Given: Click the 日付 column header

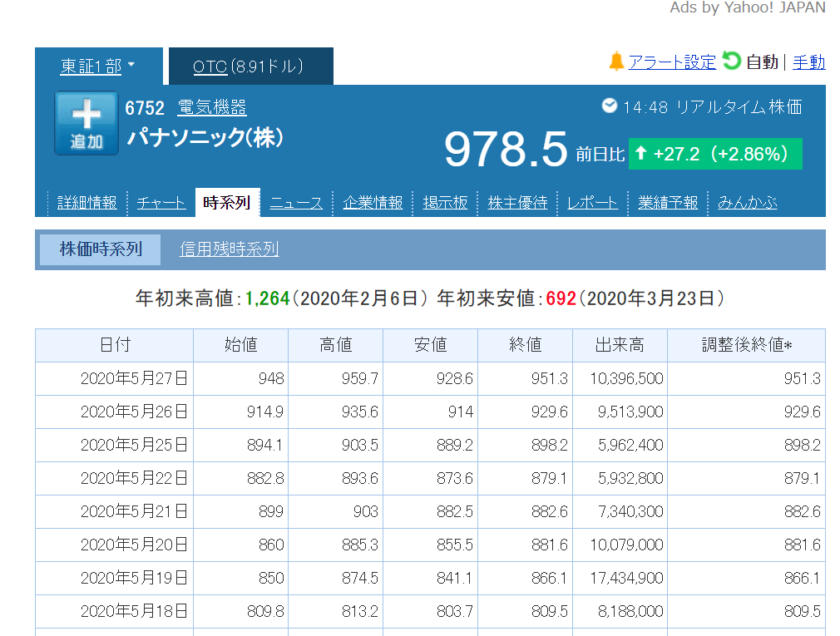Looking at the screenshot, I should [115, 345].
